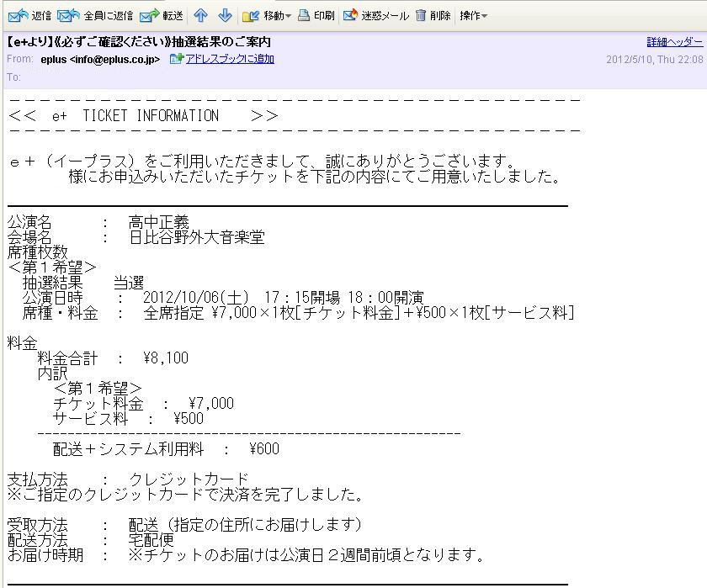Click the delivery system fee ¥600
The image size is (707, 588).
264,448
